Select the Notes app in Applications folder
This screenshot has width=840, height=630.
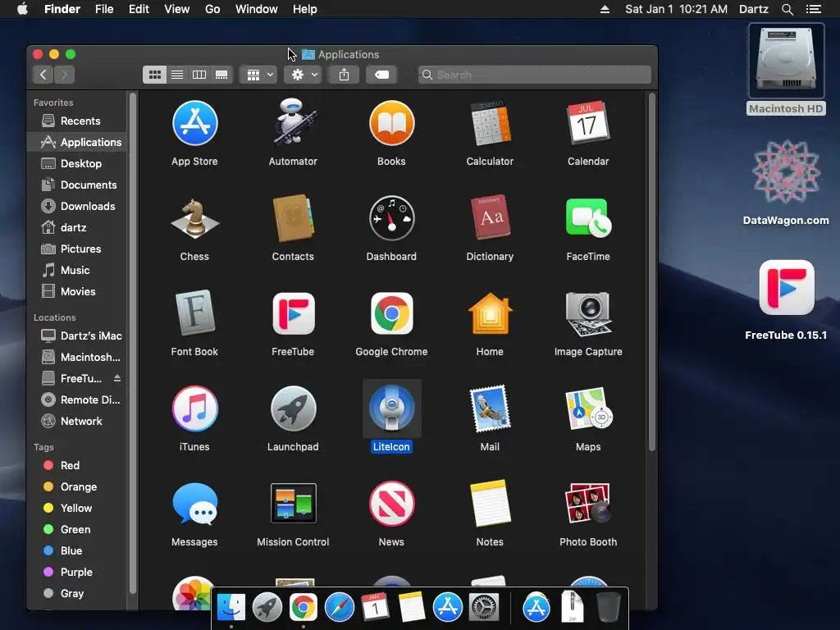(x=491, y=504)
